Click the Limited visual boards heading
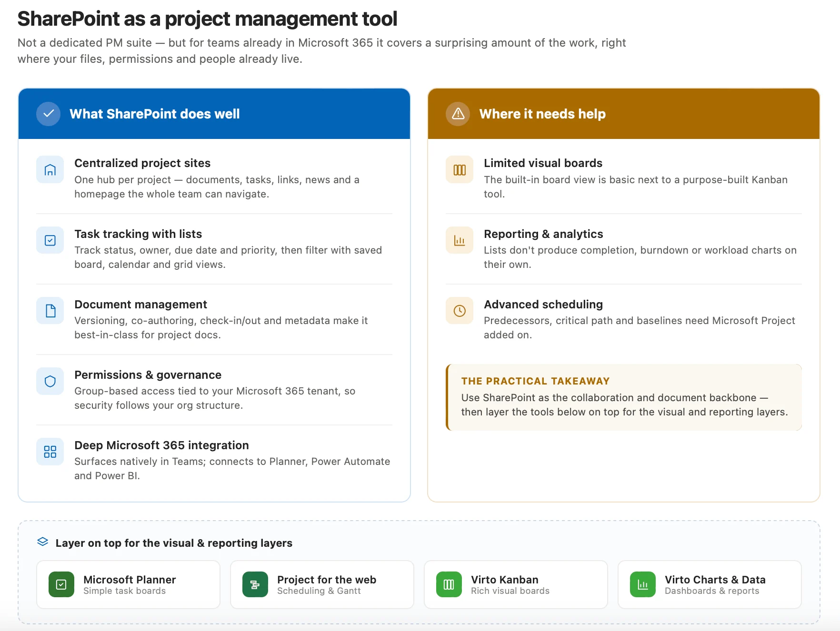 click(543, 163)
